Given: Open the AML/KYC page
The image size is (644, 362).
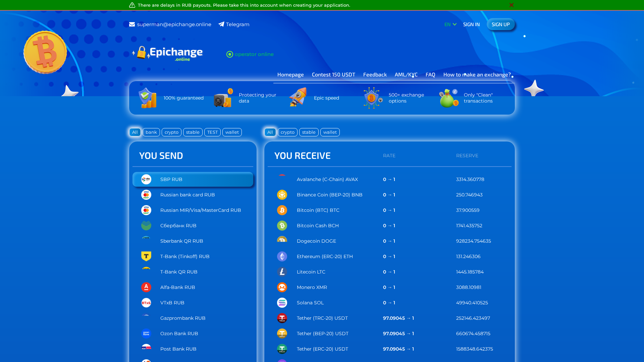Looking at the screenshot, I should coord(406,75).
